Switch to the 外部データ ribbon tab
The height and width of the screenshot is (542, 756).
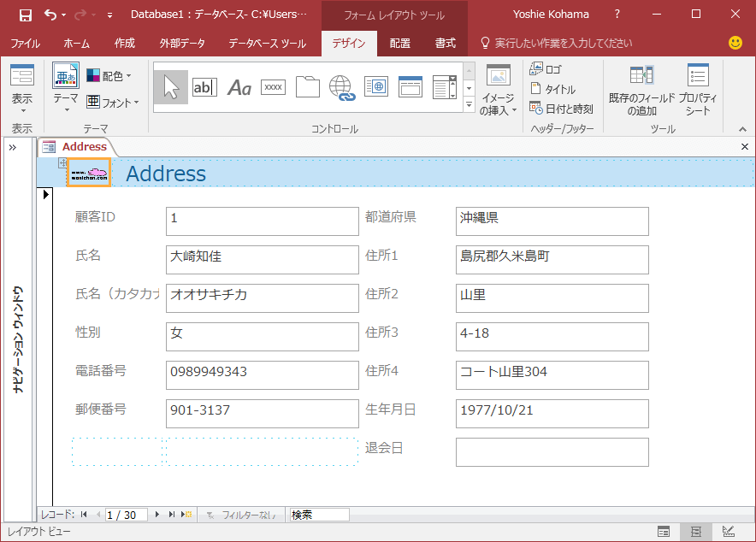pyautogui.click(x=182, y=44)
